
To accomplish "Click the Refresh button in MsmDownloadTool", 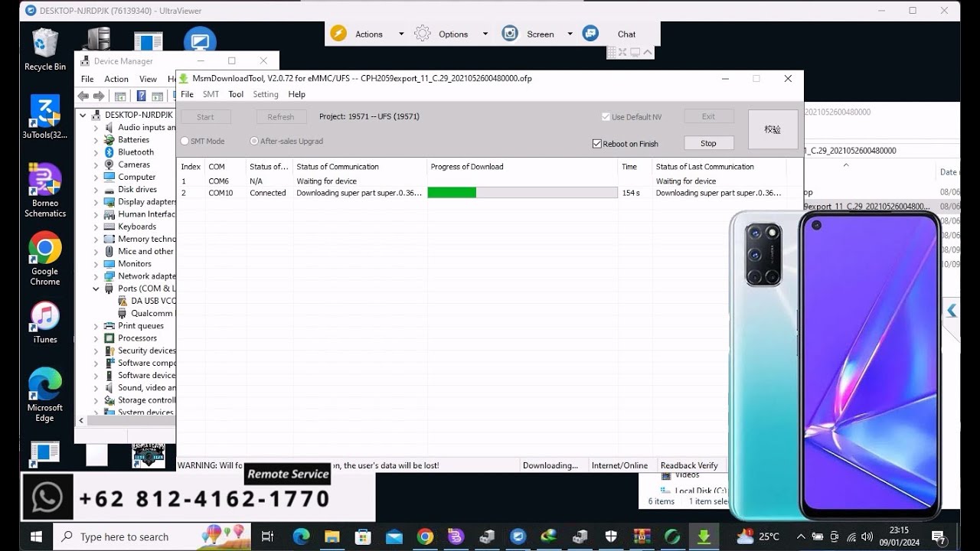I will point(281,116).
